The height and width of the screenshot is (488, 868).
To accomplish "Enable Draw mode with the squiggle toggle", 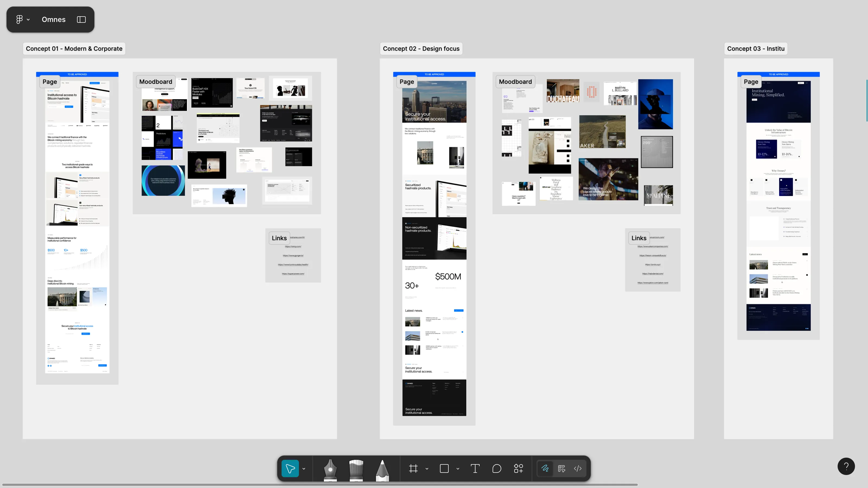I will click(x=545, y=468).
